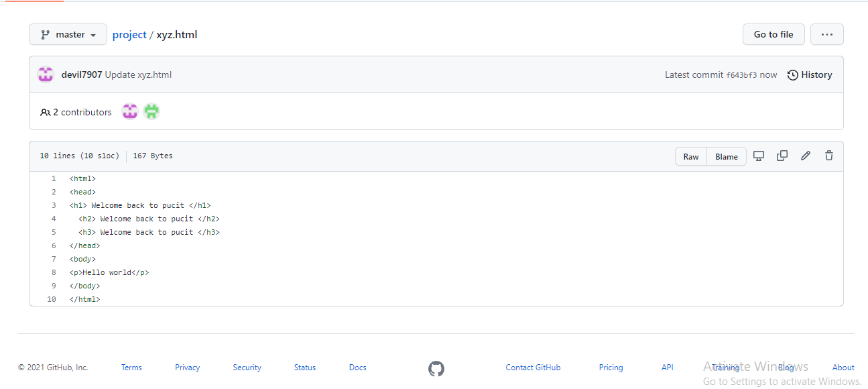This screenshot has width=868, height=389.
Task: Open the Docs footer link
Action: 358,368
